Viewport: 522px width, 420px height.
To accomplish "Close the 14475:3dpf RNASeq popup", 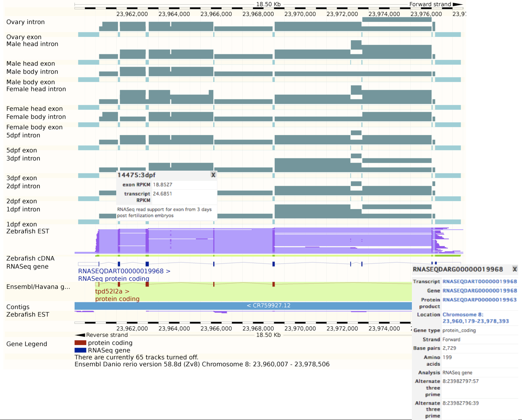I will pyautogui.click(x=213, y=175).
